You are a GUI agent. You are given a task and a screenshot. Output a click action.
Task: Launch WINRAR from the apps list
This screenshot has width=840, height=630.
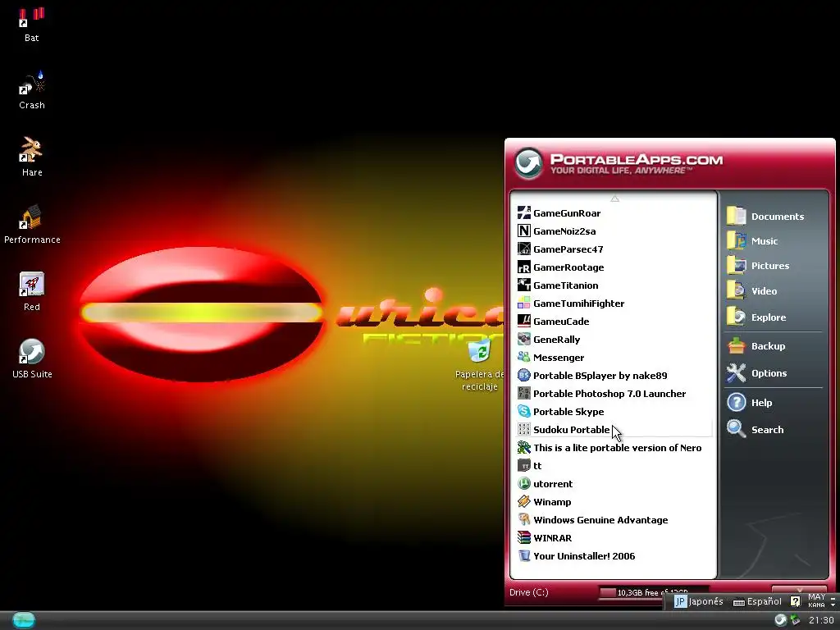pyautogui.click(x=614, y=538)
